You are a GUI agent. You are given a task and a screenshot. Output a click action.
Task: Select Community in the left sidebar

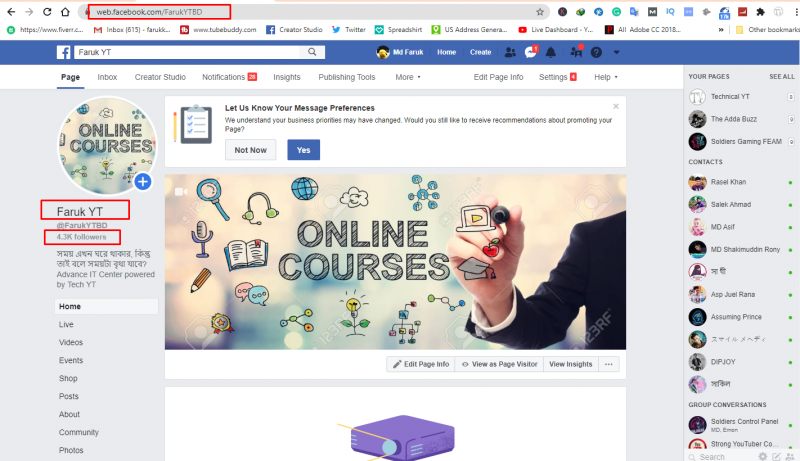[79, 432]
